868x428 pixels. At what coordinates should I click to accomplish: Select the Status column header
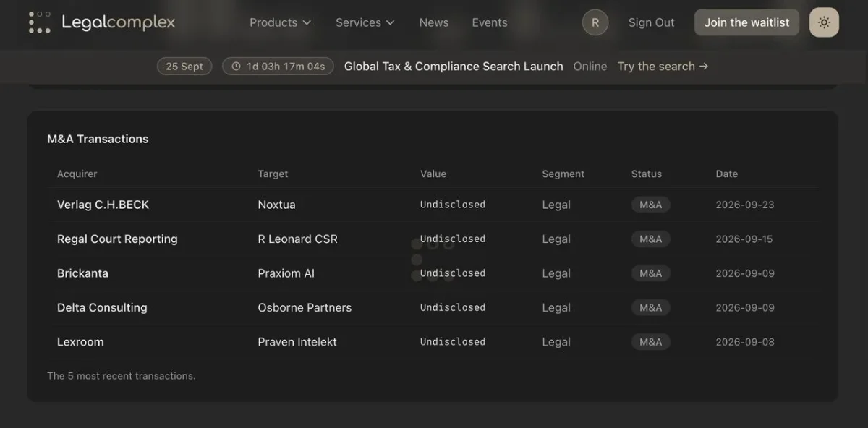[647, 174]
